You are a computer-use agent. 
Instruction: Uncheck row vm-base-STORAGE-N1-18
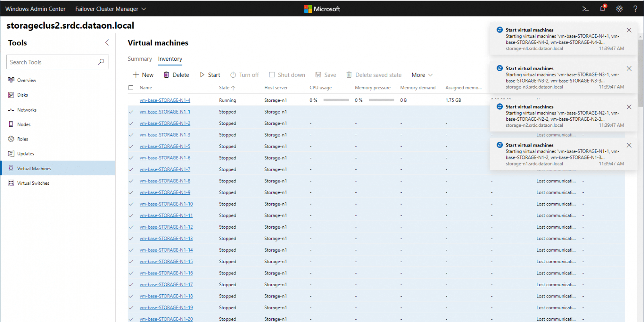pos(131,296)
